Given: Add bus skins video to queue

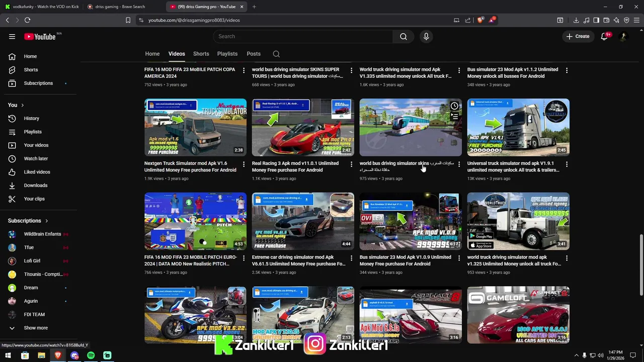Looking at the screenshot, I should (x=454, y=117).
